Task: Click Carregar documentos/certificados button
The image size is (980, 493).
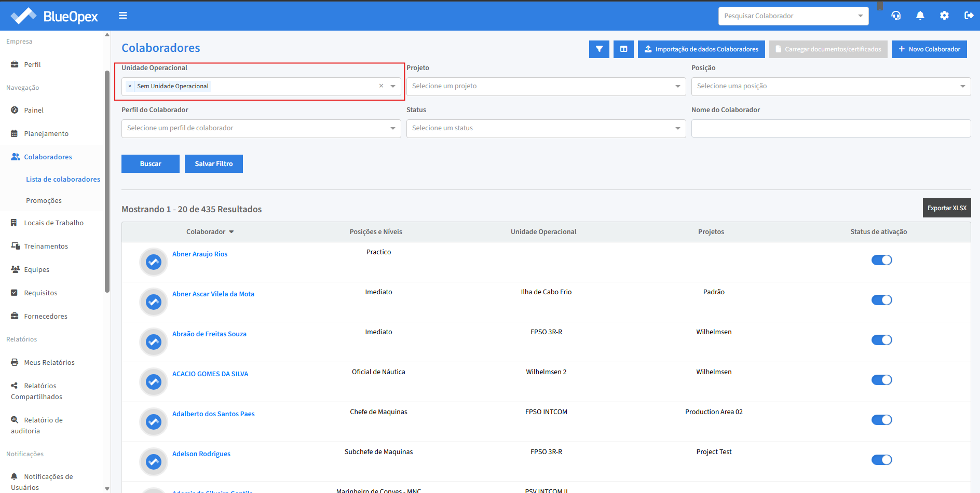Action: (x=828, y=49)
